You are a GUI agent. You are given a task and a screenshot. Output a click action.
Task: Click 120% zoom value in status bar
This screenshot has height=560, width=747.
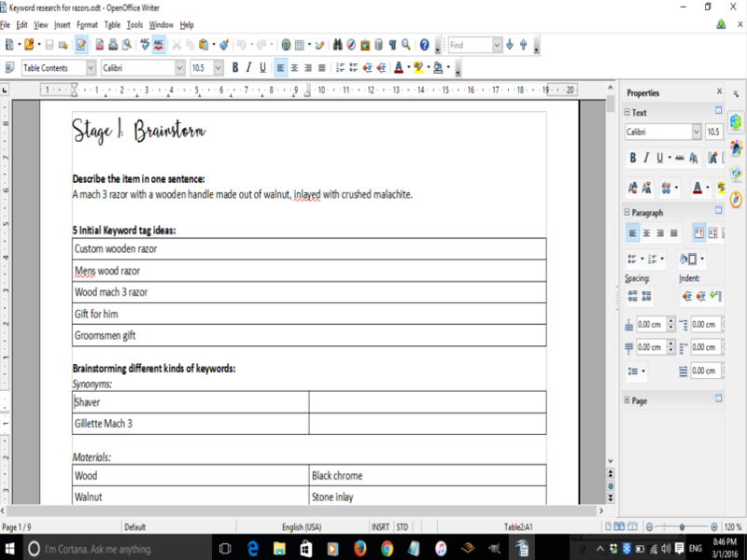tap(733, 526)
